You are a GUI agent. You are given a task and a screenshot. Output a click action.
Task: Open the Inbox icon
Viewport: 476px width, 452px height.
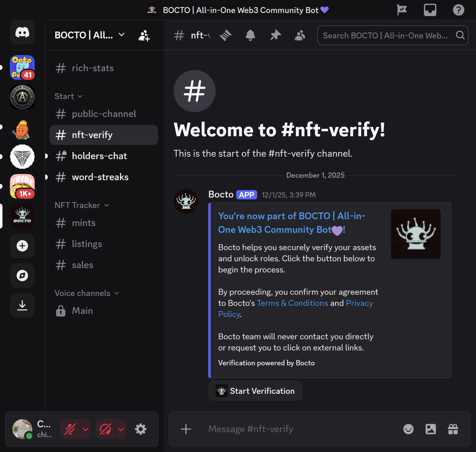pos(430,10)
